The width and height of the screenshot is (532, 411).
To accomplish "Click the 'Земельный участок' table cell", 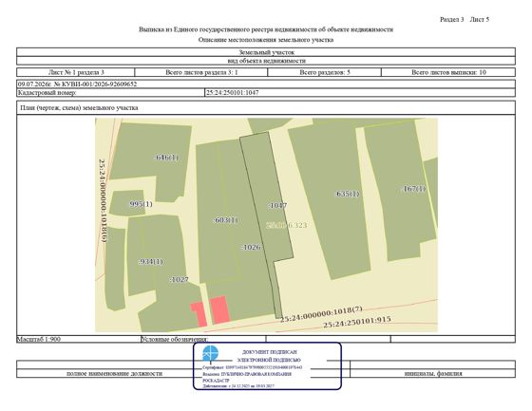I will [266, 52].
